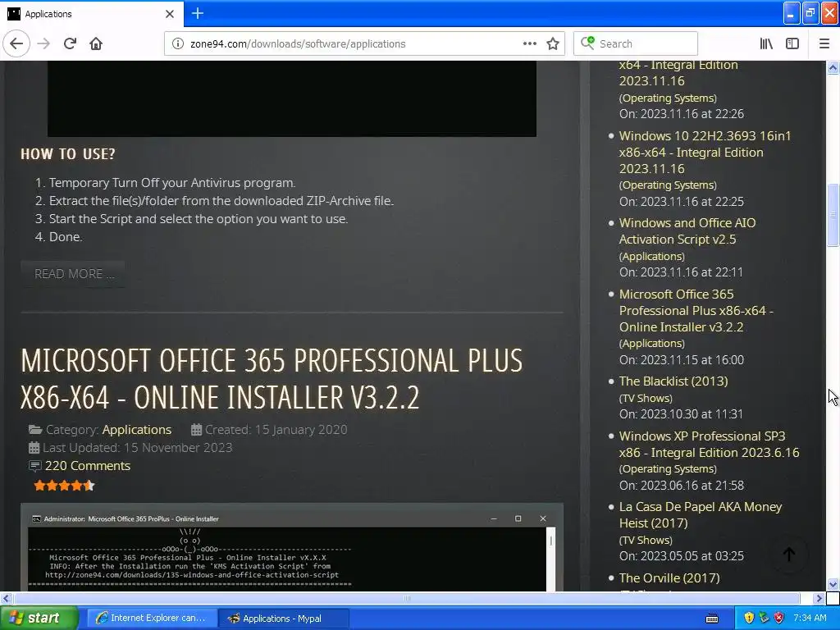Click the vertical scrollbar up arrow
Screen dimensions: 840x630
(833, 67)
